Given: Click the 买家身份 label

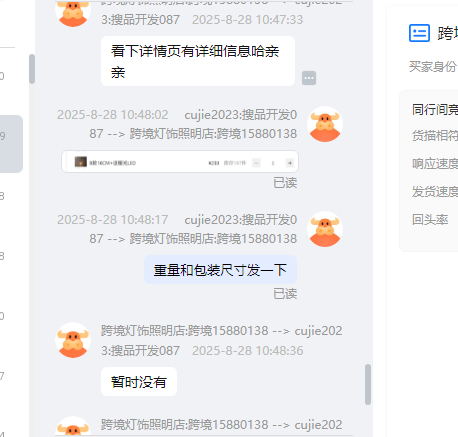Looking at the screenshot, I should click(x=432, y=67).
